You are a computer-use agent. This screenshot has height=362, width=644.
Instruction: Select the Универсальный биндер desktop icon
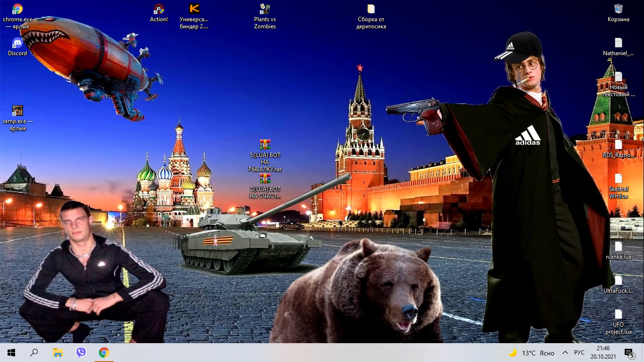point(194,9)
